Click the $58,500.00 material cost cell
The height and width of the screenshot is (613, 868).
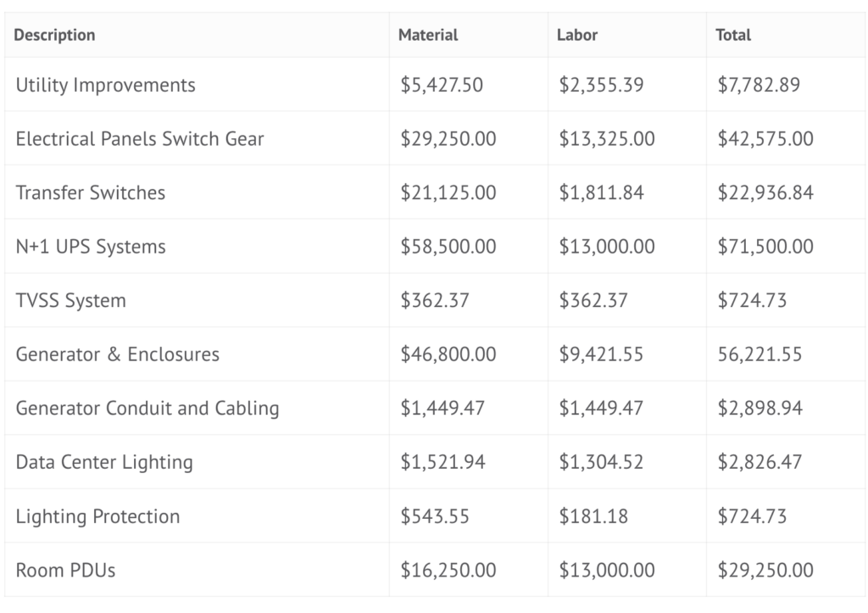click(x=448, y=247)
